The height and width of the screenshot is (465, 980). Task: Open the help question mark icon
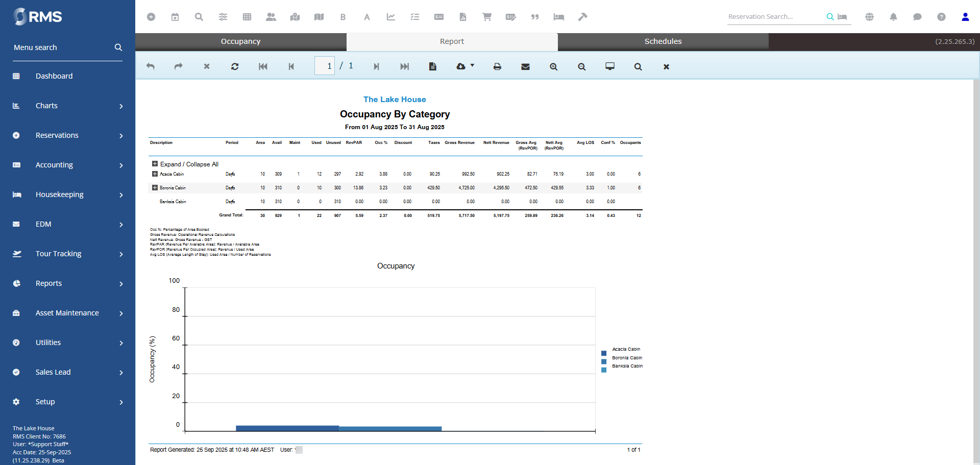(941, 17)
